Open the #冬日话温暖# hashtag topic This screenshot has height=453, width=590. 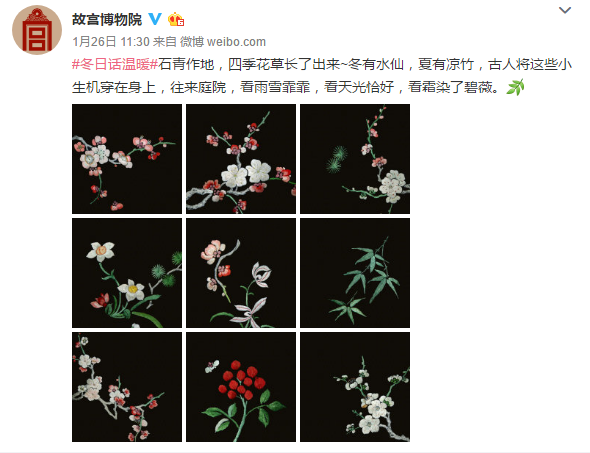115,65
